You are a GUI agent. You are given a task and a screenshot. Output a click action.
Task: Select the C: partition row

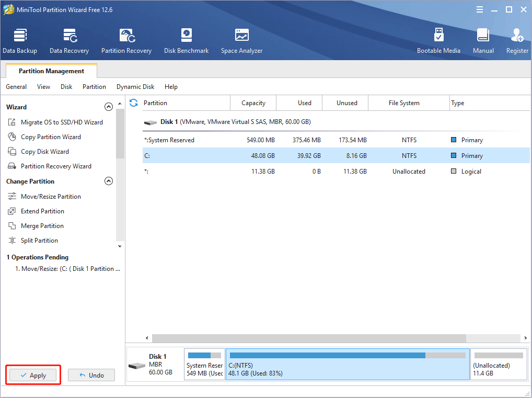336,155
